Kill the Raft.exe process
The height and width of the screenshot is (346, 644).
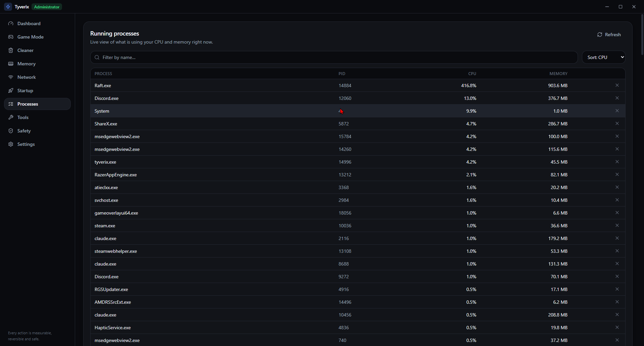(617, 85)
